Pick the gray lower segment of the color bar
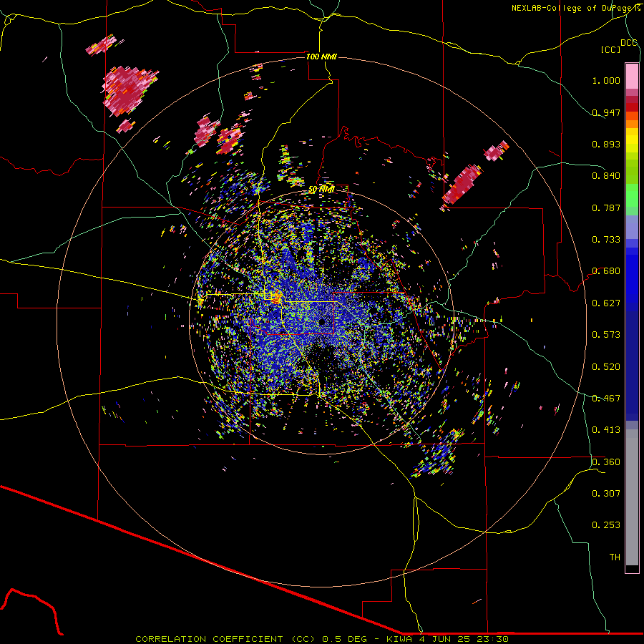Screen dimensions: 644x644 pyautogui.click(x=632, y=497)
